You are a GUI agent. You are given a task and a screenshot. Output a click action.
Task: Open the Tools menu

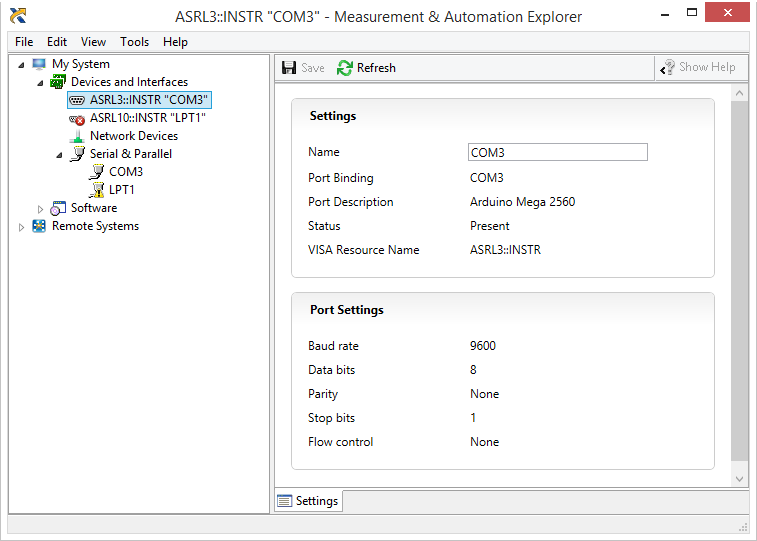click(x=135, y=42)
